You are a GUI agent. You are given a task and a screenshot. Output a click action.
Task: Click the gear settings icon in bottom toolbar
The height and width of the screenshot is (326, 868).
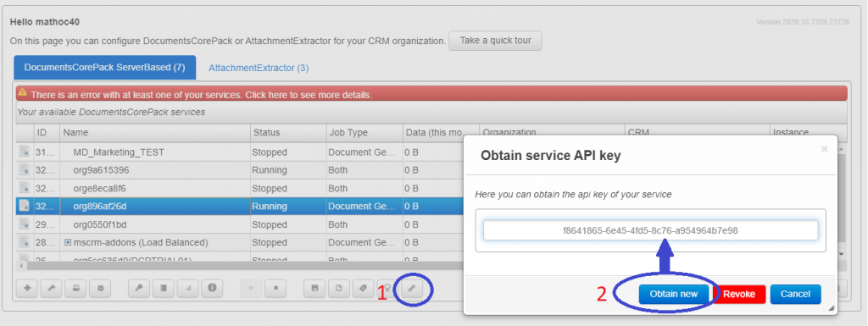[x=100, y=288]
